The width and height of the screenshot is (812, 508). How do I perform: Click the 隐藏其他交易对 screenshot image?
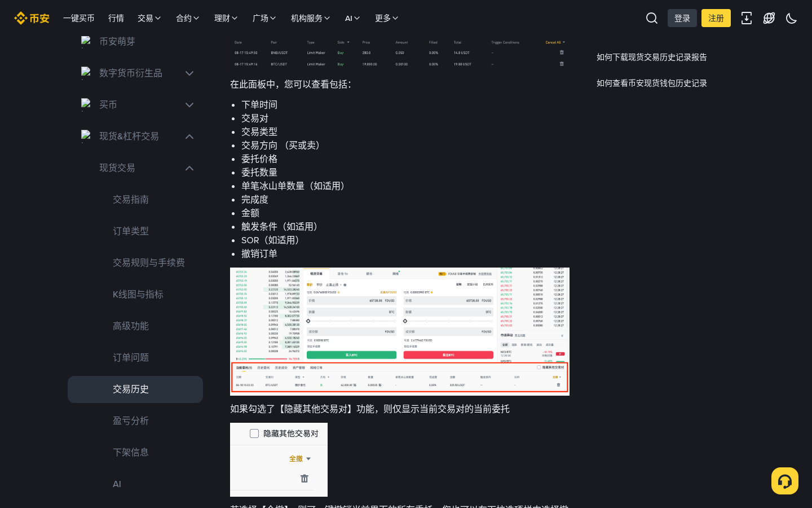pos(279,459)
